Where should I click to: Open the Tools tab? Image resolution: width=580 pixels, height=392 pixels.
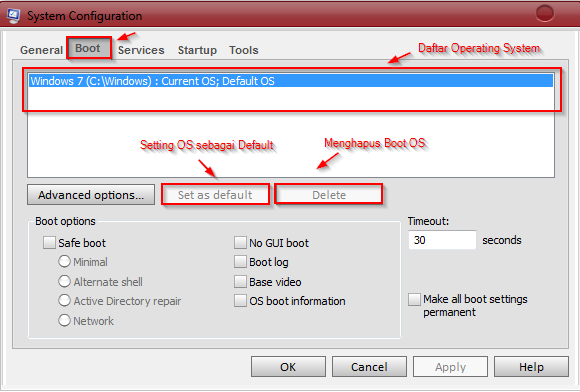pos(243,50)
